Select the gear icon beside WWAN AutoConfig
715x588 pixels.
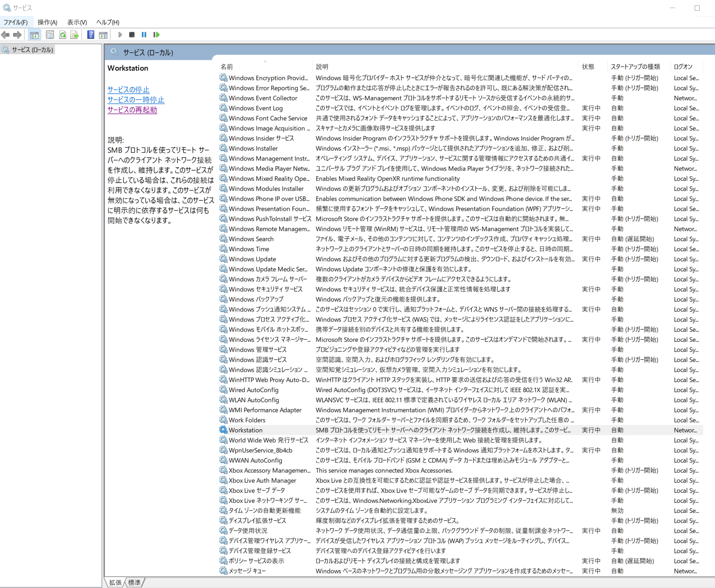pos(223,460)
